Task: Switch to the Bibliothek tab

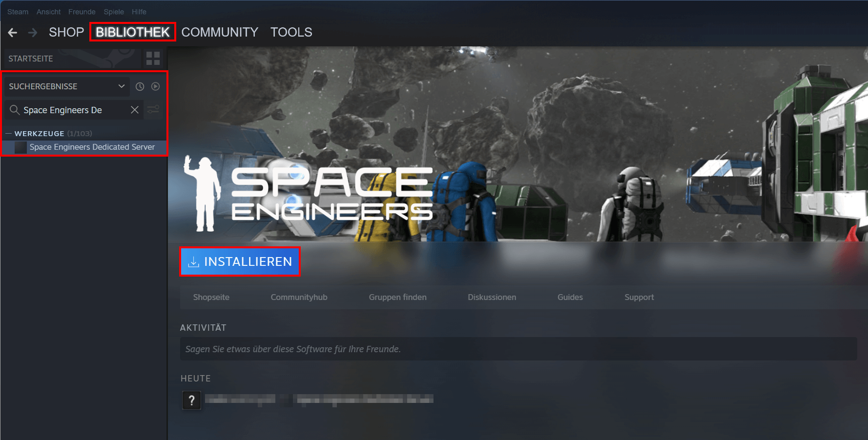Action: click(x=133, y=32)
